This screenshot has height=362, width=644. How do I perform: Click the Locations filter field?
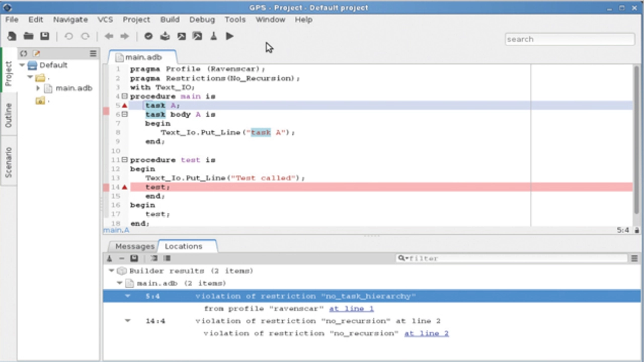tap(513, 258)
